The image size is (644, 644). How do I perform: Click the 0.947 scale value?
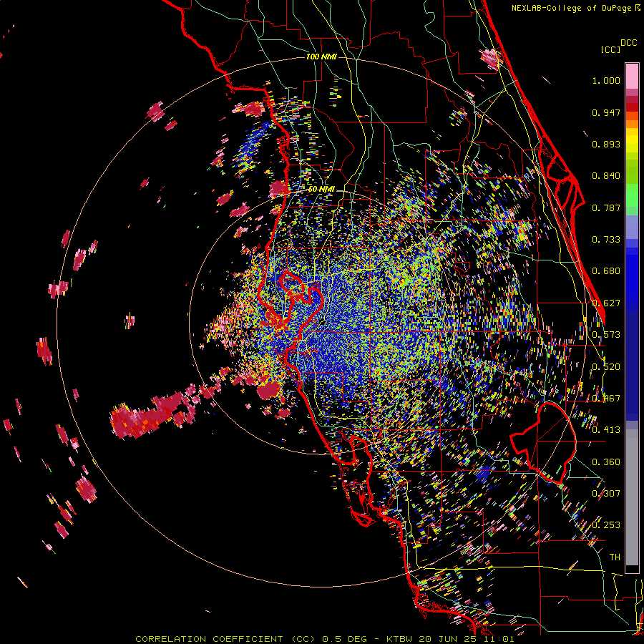click(x=606, y=112)
